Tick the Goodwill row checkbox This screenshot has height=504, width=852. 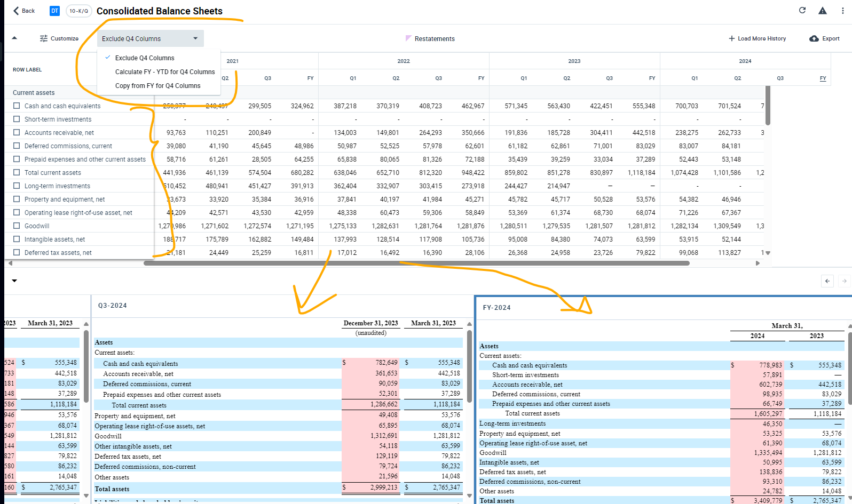17,226
